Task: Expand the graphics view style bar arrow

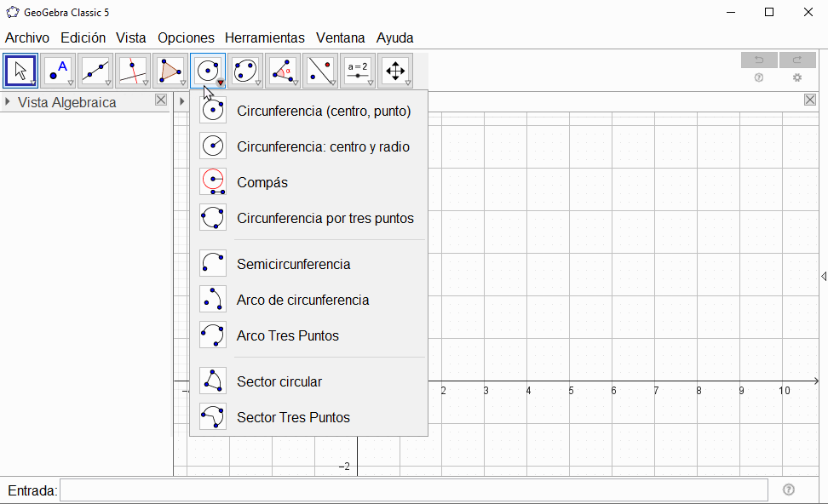Action: (x=181, y=102)
